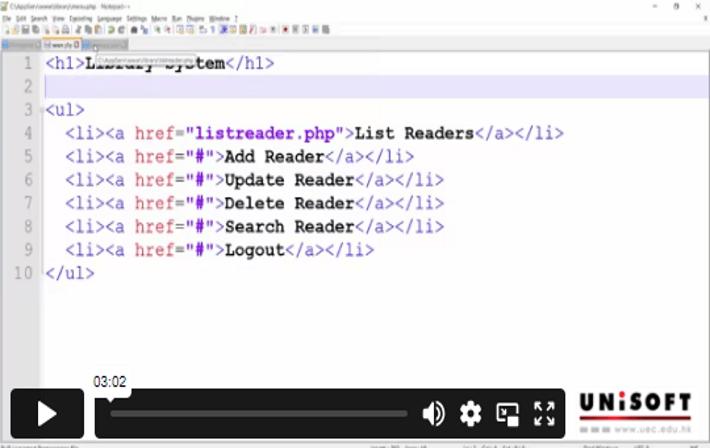Play the video
The width and height of the screenshot is (710, 448).
tap(47, 414)
